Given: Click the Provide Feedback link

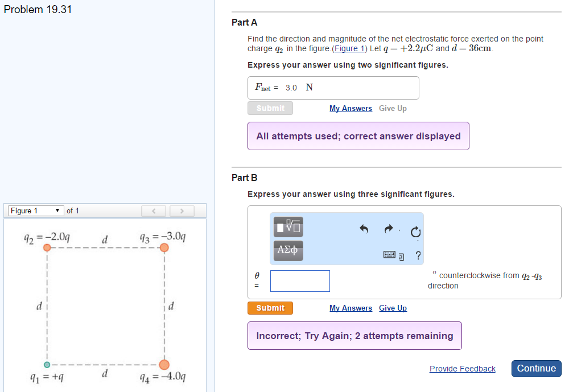Looking at the screenshot, I should [x=462, y=369].
